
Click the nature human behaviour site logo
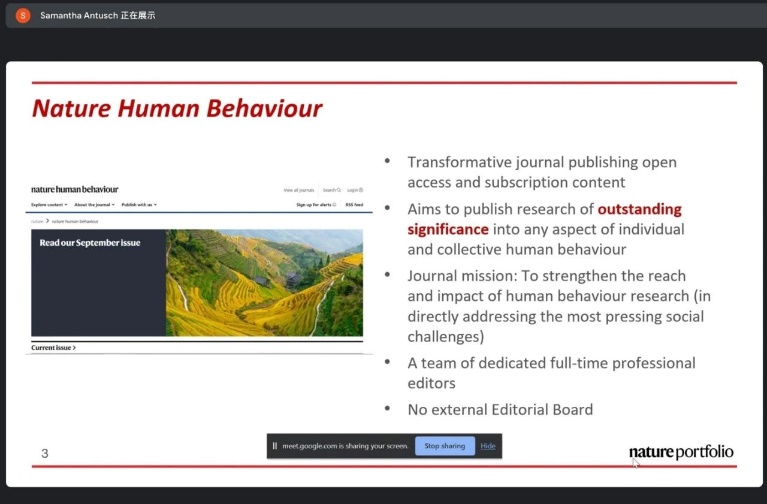74,189
